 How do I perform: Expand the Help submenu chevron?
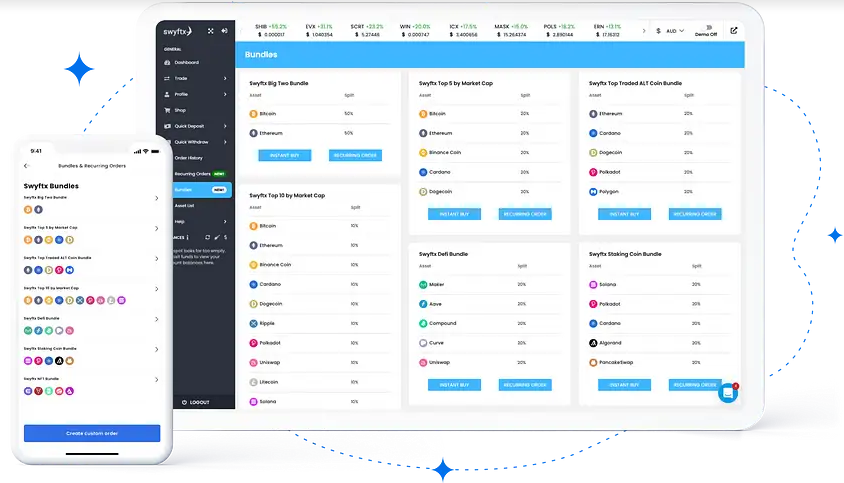(225, 221)
